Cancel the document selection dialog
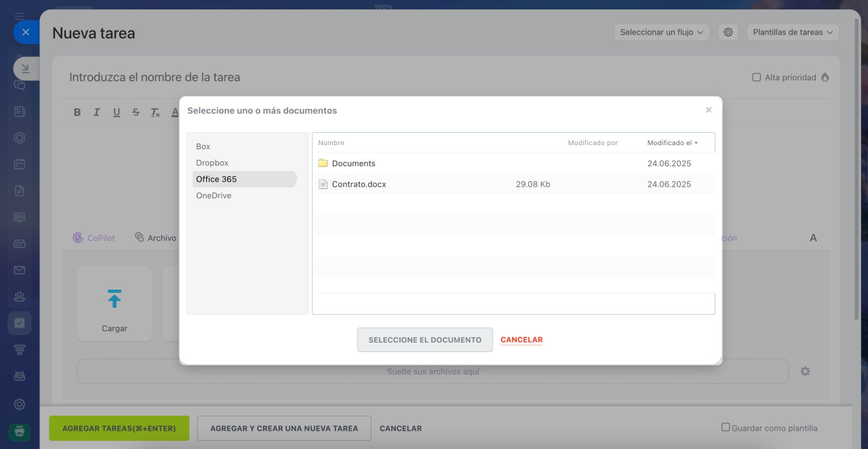 (x=521, y=340)
